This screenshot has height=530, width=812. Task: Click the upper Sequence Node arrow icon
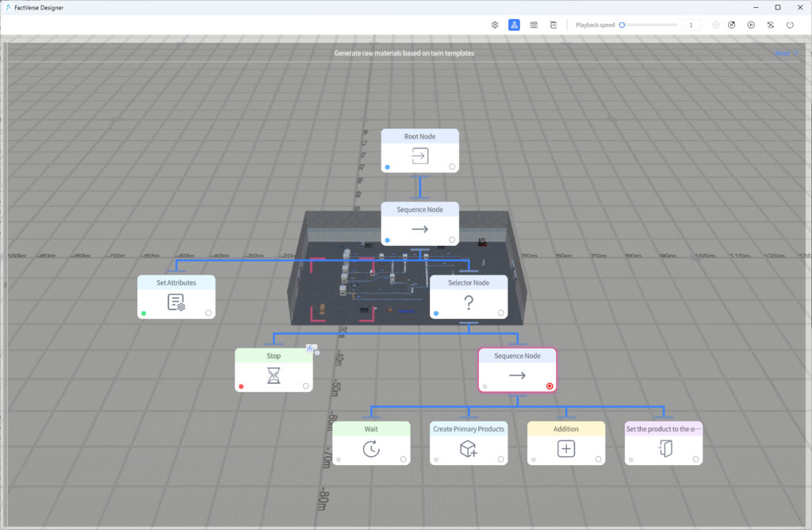[420, 229]
